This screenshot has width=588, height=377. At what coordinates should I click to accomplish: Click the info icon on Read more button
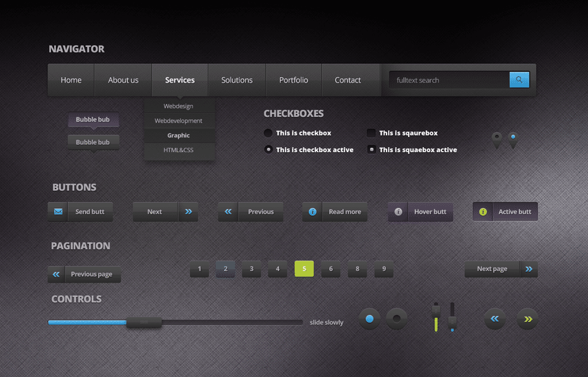click(312, 211)
